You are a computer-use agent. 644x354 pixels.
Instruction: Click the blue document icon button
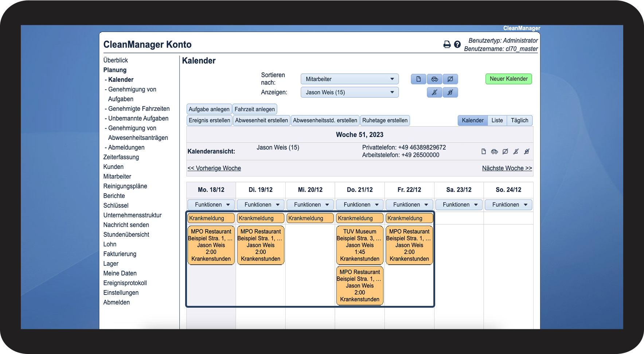pos(419,79)
